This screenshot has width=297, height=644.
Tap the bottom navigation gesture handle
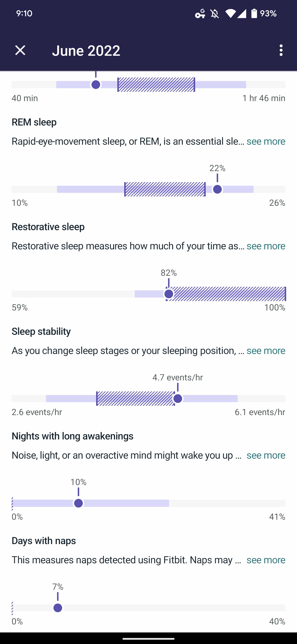point(148,638)
